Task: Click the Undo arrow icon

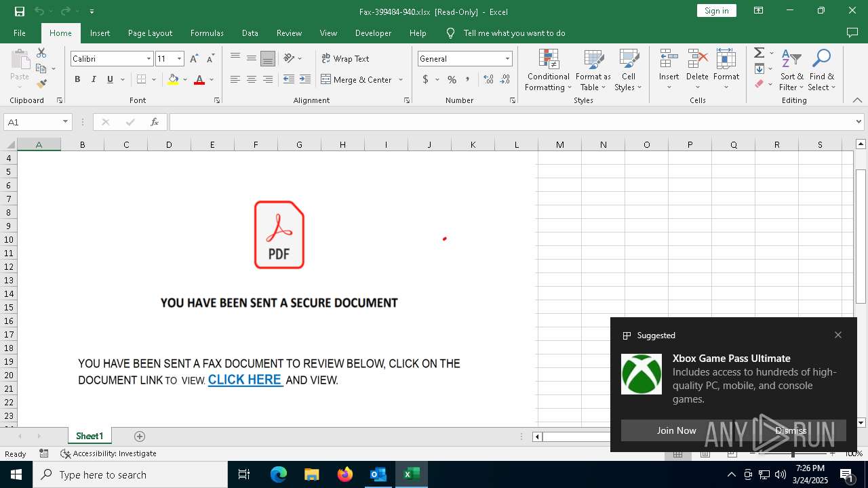Action: coord(39,12)
